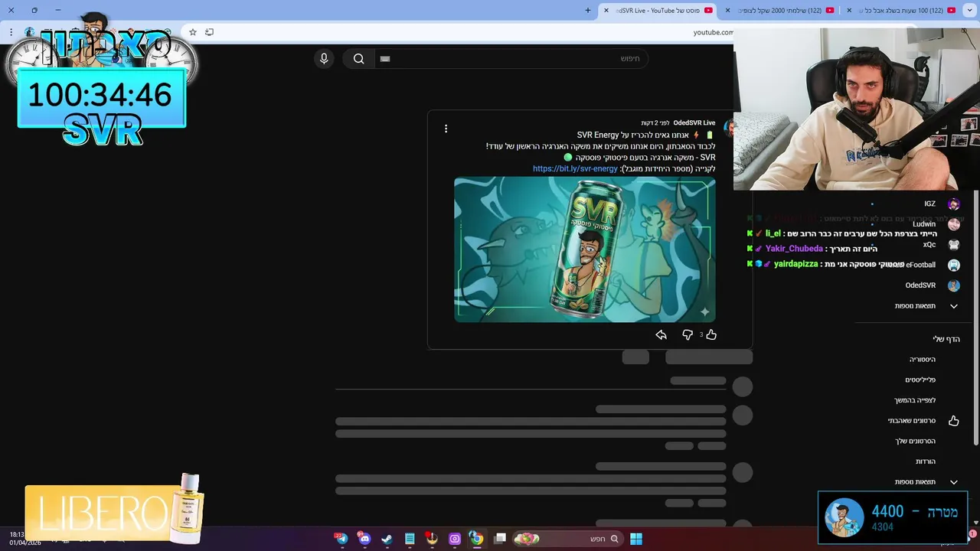Open the SVR energy can image

pos(584,249)
